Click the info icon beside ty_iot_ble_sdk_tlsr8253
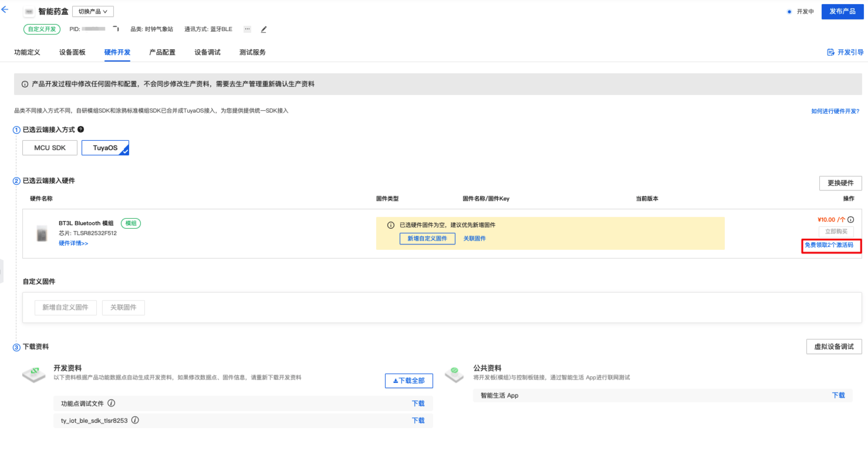The width and height of the screenshot is (868, 465). (x=135, y=420)
